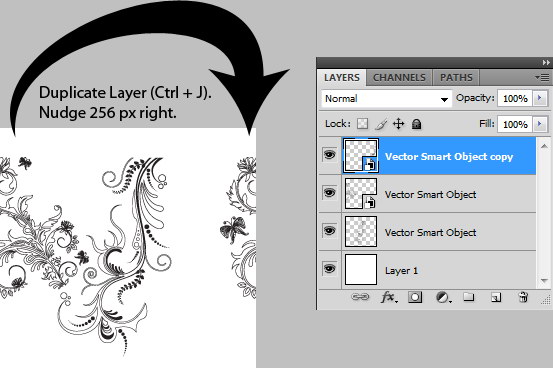The width and height of the screenshot is (553, 368).
Task: Click the Opacity value field
Action: click(x=515, y=98)
